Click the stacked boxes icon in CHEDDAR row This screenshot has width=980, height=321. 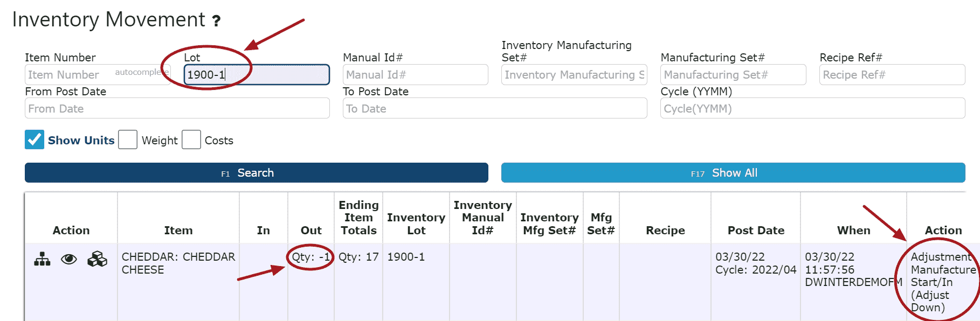pyautogui.click(x=97, y=260)
